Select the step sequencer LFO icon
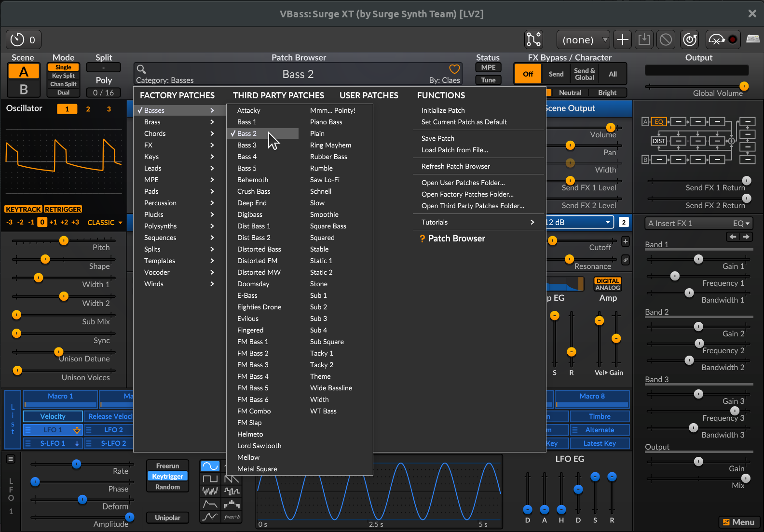This screenshot has height=532, width=764. pos(232,504)
